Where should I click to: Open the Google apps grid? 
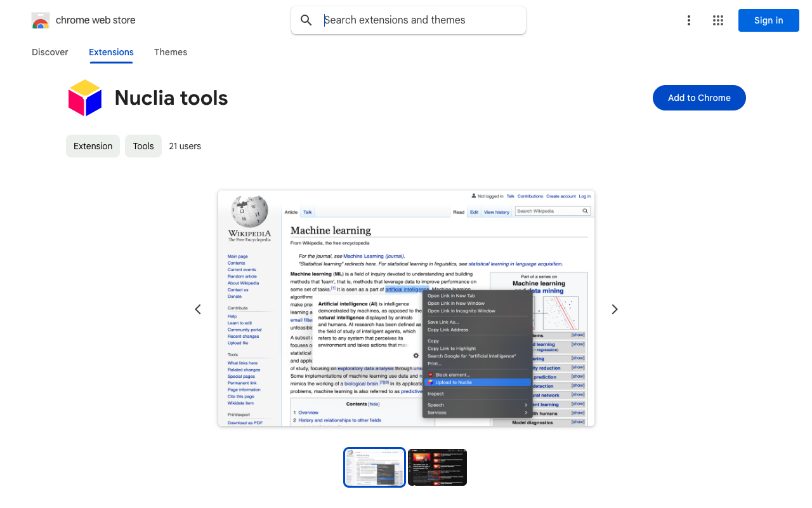point(718,20)
